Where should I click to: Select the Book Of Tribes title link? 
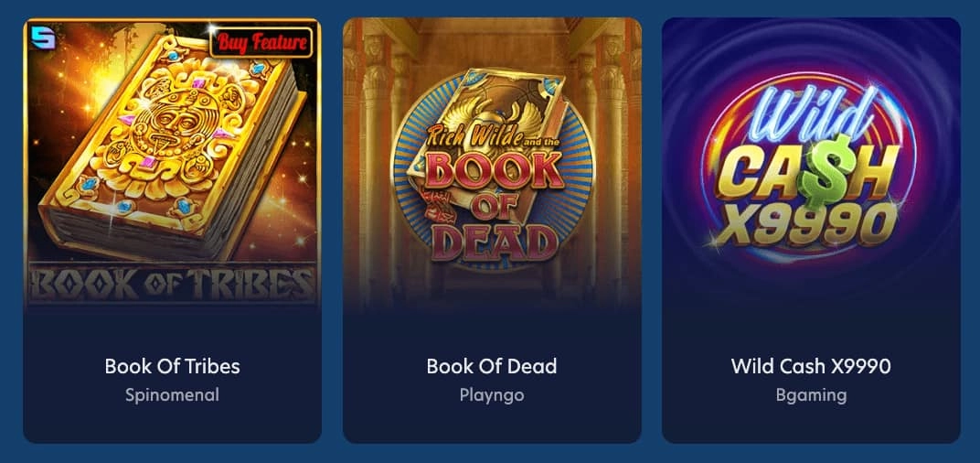pyautogui.click(x=173, y=366)
